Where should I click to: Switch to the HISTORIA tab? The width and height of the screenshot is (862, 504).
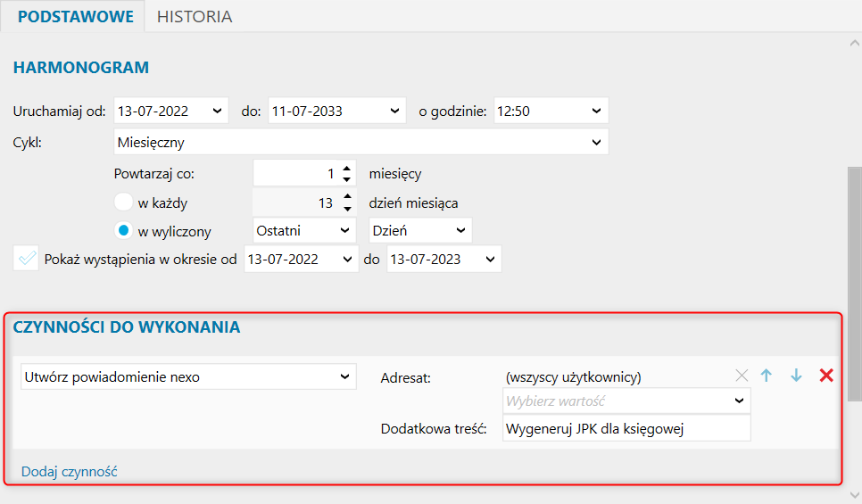click(195, 16)
